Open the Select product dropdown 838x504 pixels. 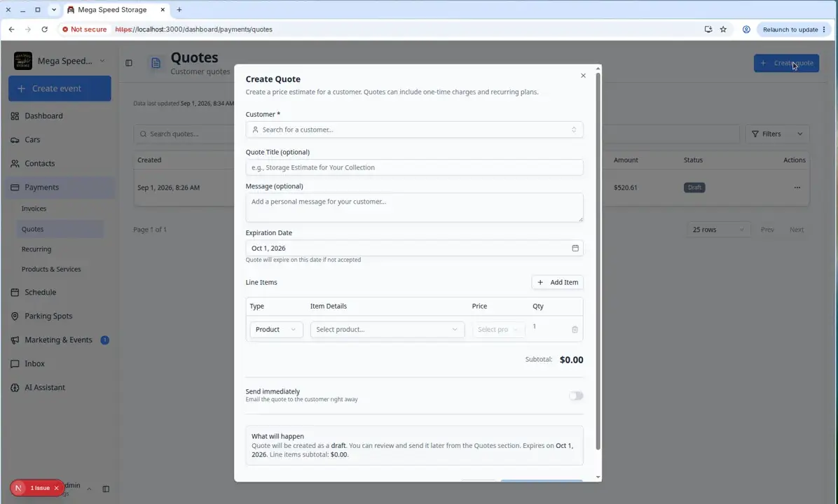coord(387,330)
